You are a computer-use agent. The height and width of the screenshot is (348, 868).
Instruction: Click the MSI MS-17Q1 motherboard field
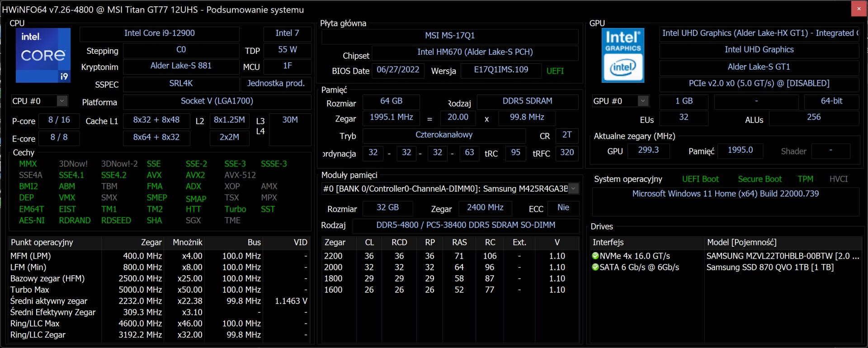point(450,36)
